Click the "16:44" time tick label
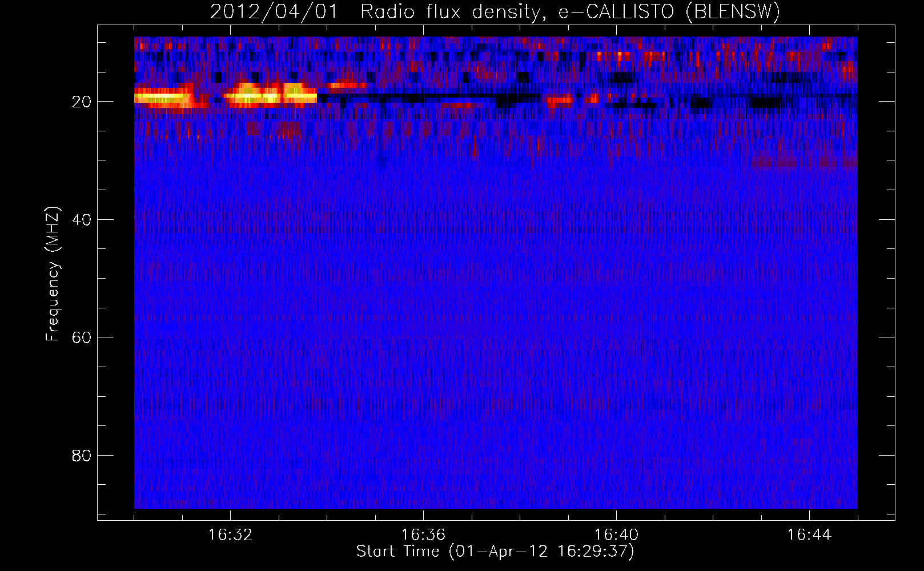924x571 pixels. click(809, 535)
